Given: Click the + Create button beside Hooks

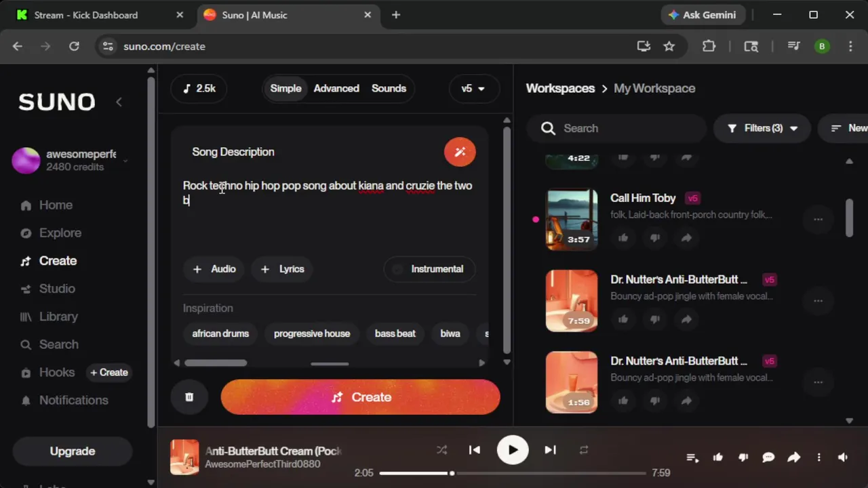Looking at the screenshot, I should click(109, 372).
